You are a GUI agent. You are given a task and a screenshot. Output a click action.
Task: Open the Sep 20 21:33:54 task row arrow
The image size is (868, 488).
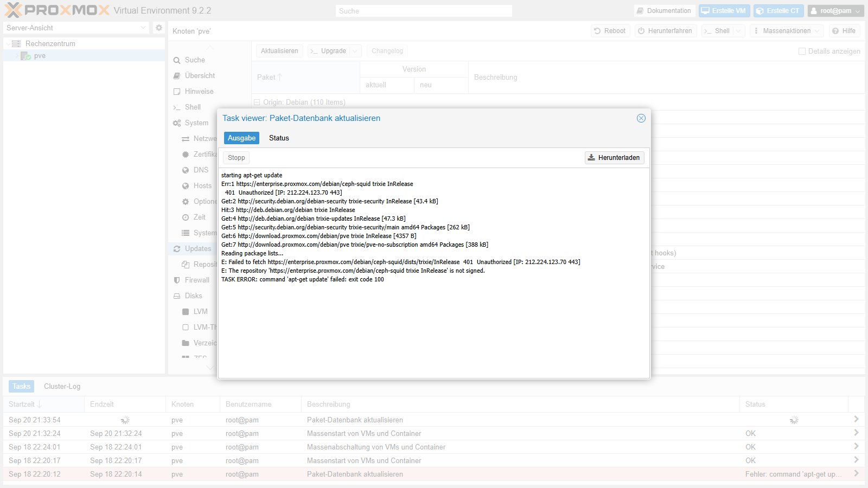856,419
